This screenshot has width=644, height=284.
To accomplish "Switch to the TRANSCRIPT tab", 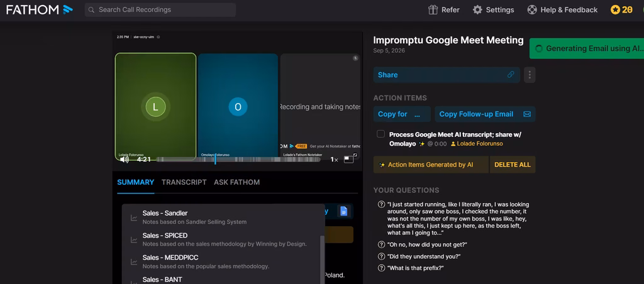I will (184, 182).
